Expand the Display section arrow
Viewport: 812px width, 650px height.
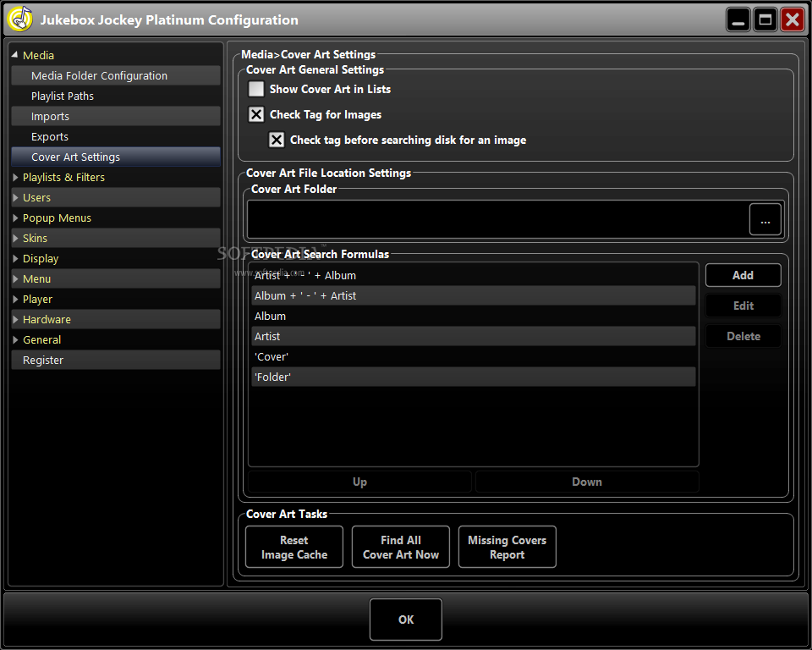point(15,258)
